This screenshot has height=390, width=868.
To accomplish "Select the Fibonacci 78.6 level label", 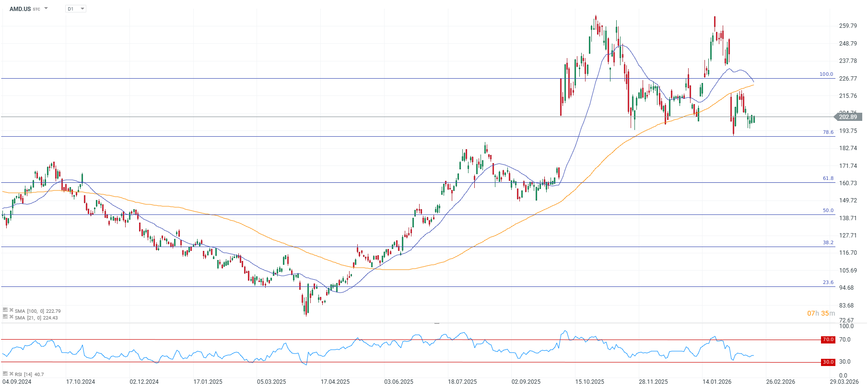I will (828, 132).
